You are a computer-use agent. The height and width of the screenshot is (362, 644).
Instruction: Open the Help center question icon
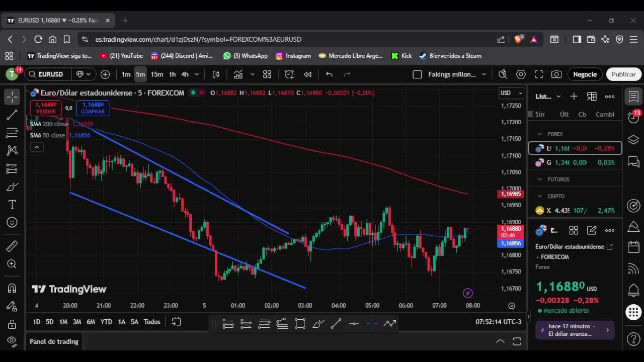click(633, 340)
